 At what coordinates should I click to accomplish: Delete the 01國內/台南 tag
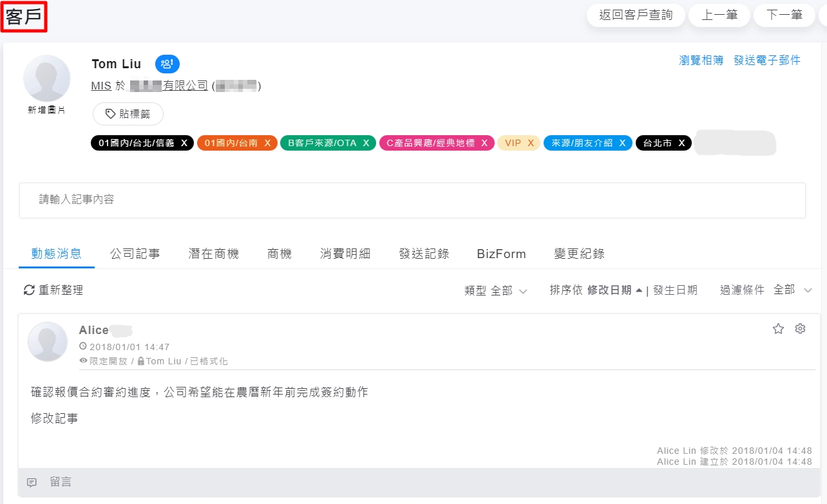coord(267,143)
